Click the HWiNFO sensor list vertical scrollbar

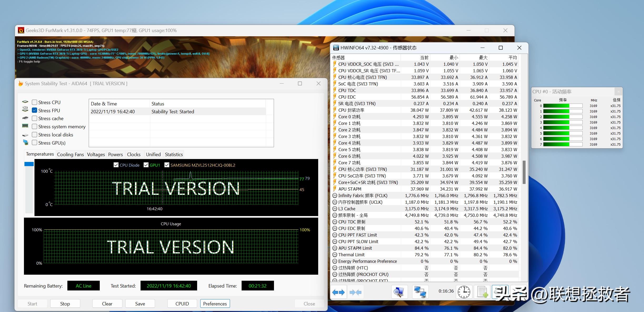524,172
